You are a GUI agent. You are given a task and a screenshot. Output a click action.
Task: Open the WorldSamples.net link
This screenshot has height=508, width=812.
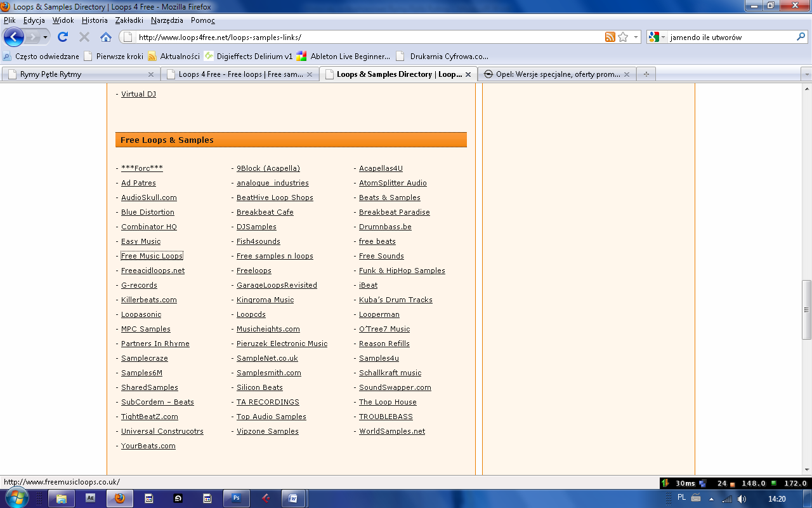click(392, 431)
